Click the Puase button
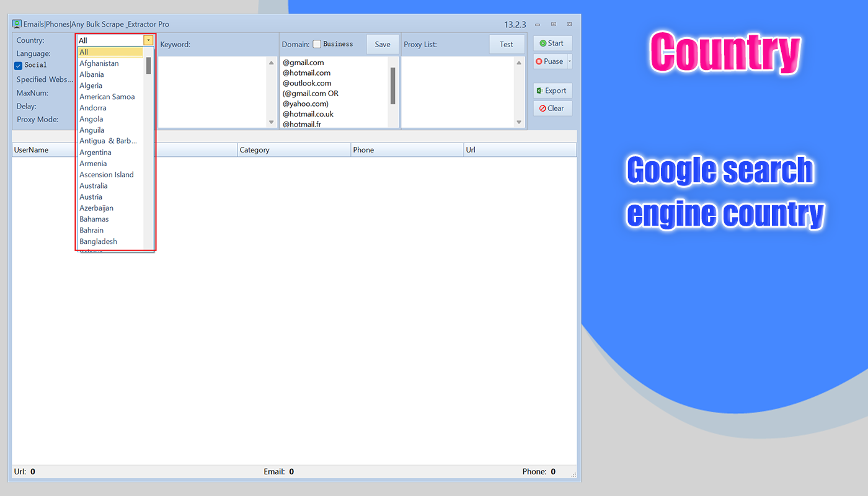The image size is (868, 496). tap(550, 61)
